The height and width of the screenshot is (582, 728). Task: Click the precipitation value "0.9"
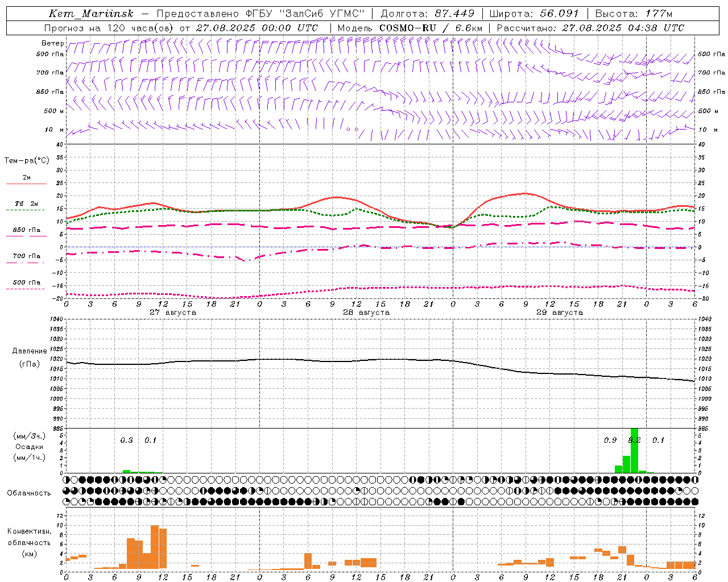pyautogui.click(x=610, y=440)
